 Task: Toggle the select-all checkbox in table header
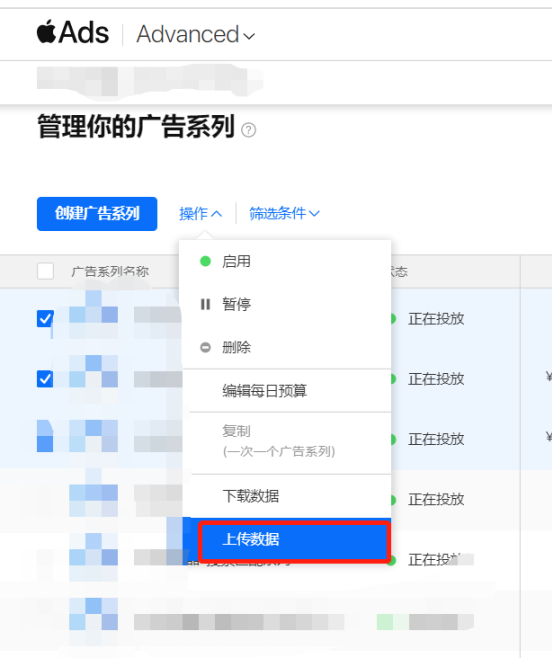tap(45, 271)
